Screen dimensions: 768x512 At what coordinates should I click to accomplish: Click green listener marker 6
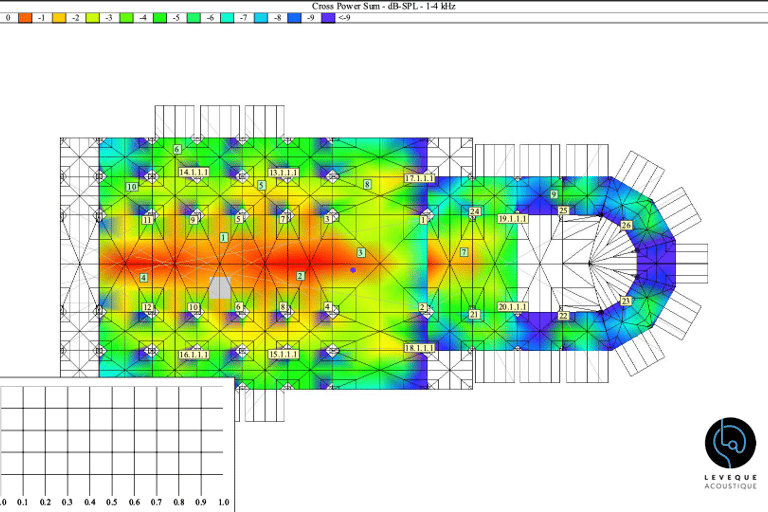(x=177, y=149)
